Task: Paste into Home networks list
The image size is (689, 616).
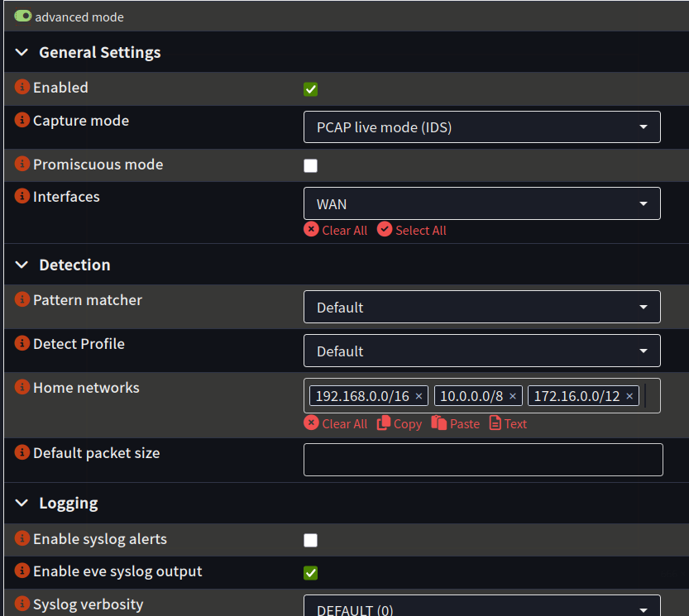Action: pyautogui.click(x=455, y=423)
